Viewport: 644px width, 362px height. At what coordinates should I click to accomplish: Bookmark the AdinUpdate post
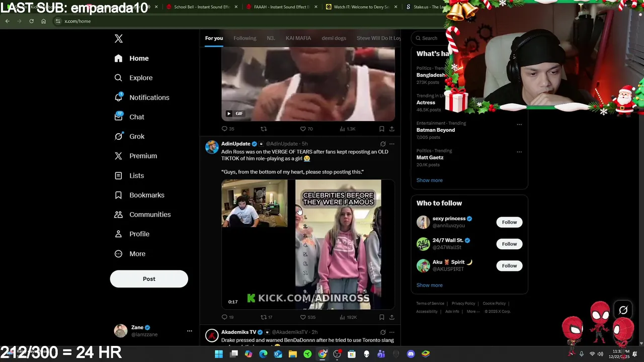click(x=382, y=317)
